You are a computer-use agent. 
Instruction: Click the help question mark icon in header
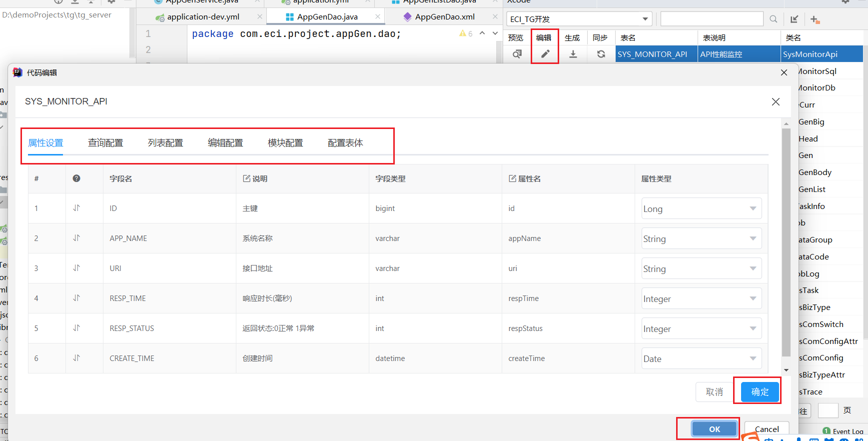[x=76, y=178]
